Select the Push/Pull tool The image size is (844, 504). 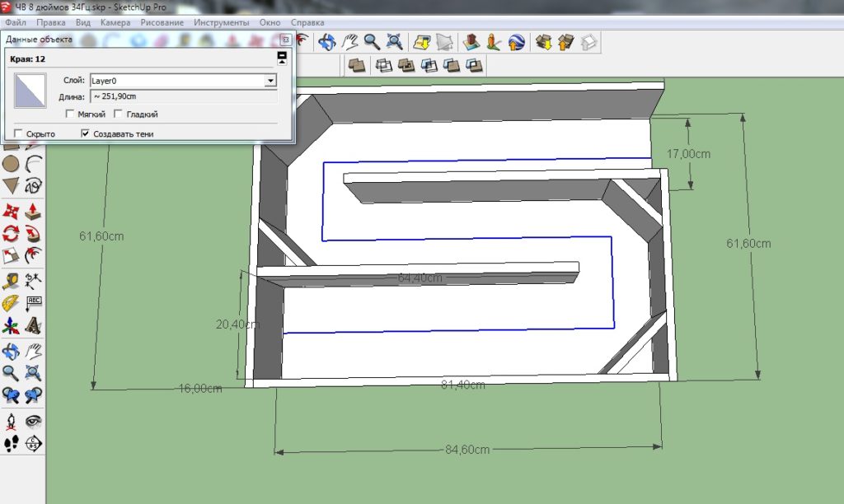point(34,211)
